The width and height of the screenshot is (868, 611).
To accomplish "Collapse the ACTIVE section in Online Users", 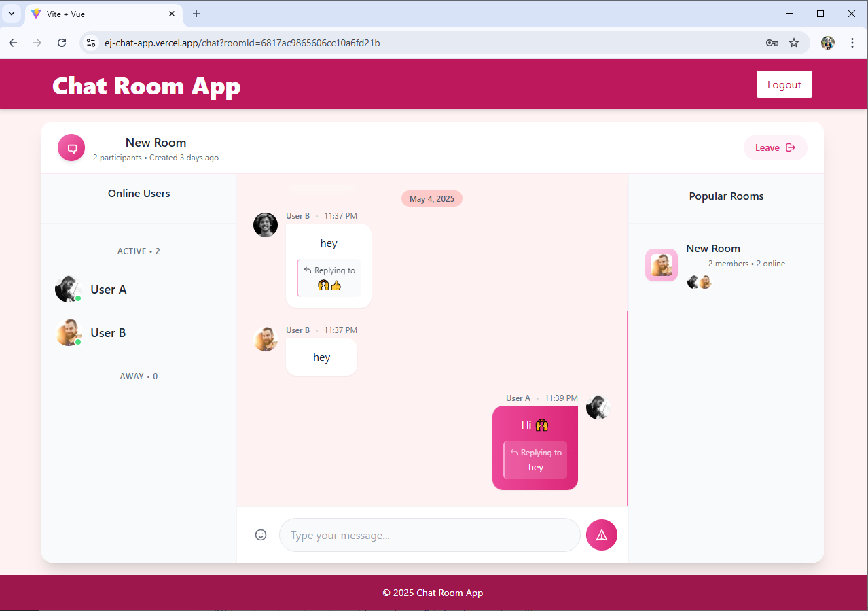I will (x=139, y=251).
